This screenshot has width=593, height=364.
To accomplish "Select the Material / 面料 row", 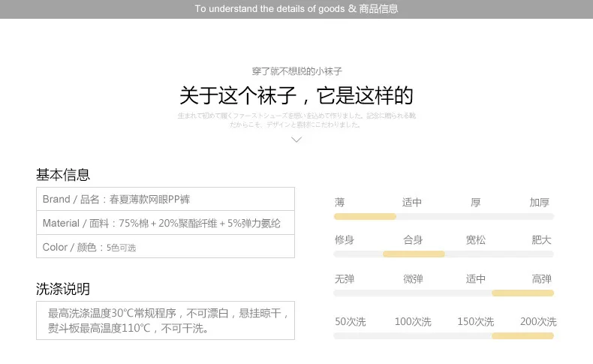I will click(165, 223).
